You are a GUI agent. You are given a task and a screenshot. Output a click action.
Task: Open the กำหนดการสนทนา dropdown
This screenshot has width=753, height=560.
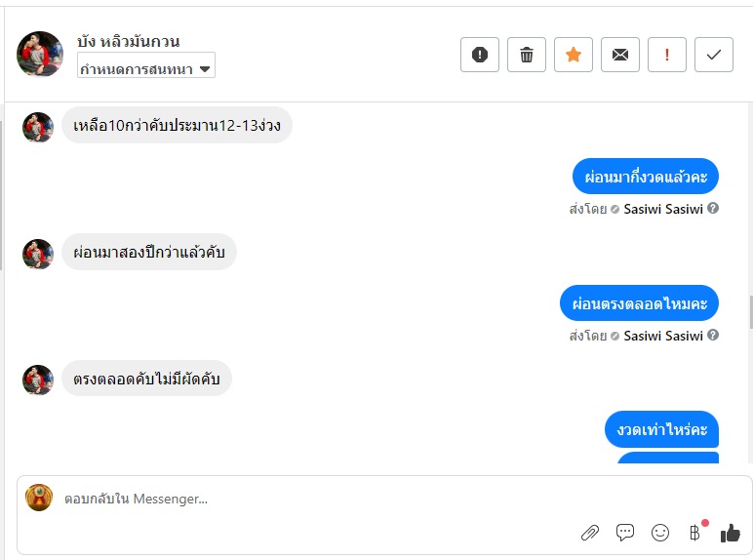point(146,69)
